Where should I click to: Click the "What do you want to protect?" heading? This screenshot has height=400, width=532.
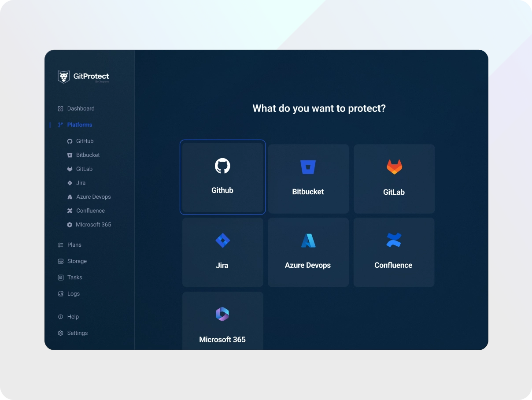tap(319, 108)
